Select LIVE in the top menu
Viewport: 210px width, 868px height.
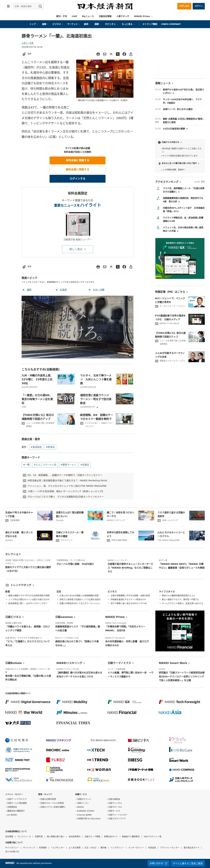tap(74, 16)
